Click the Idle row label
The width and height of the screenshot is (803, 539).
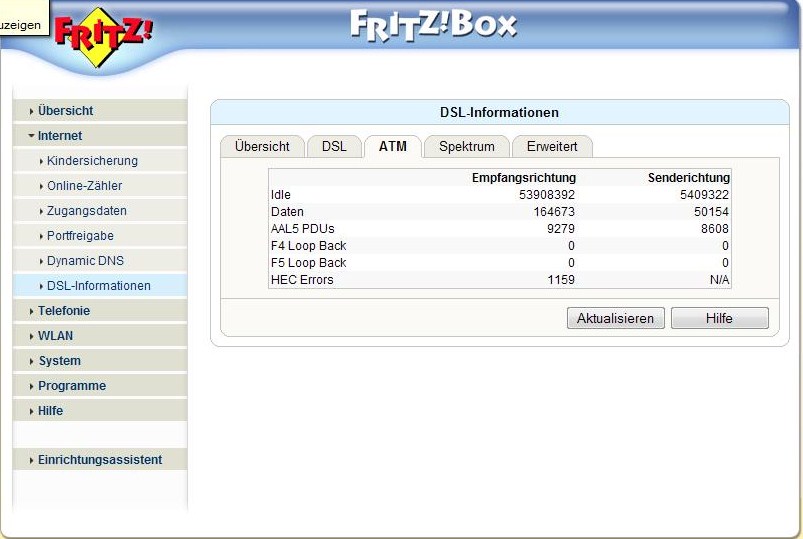[281, 195]
